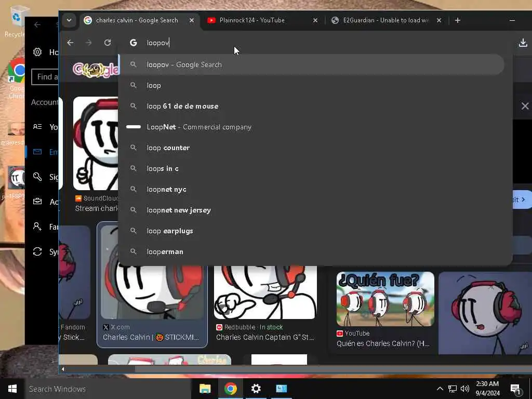Image resolution: width=532 pixels, height=399 pixels.
Task: Open File Explorer from the taskbar
Action: coord(205,389)
